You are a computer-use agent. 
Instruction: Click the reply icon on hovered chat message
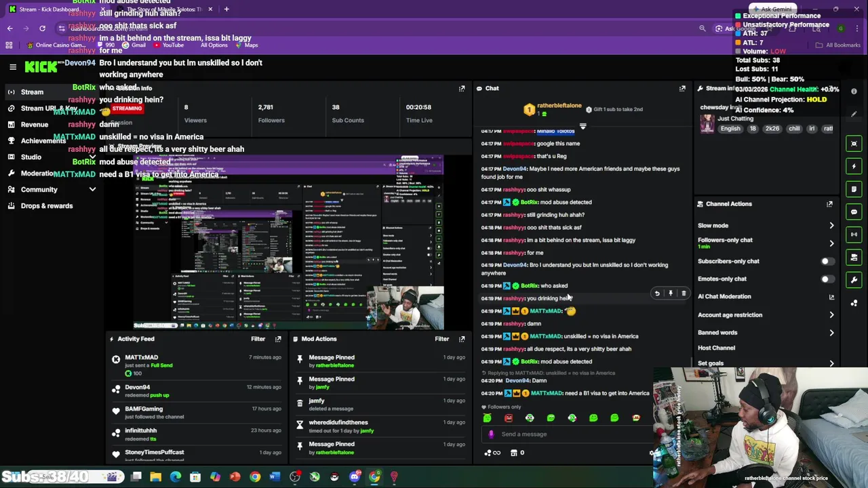click(x=656, y=293)
